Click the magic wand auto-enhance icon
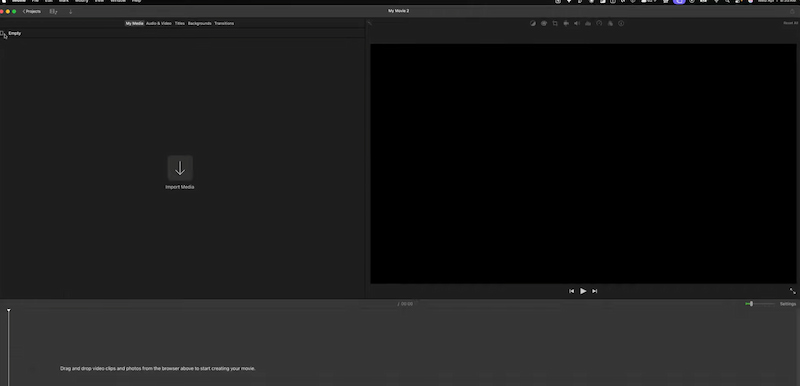This screenshot has height=386, width=800. click(369, 23)
